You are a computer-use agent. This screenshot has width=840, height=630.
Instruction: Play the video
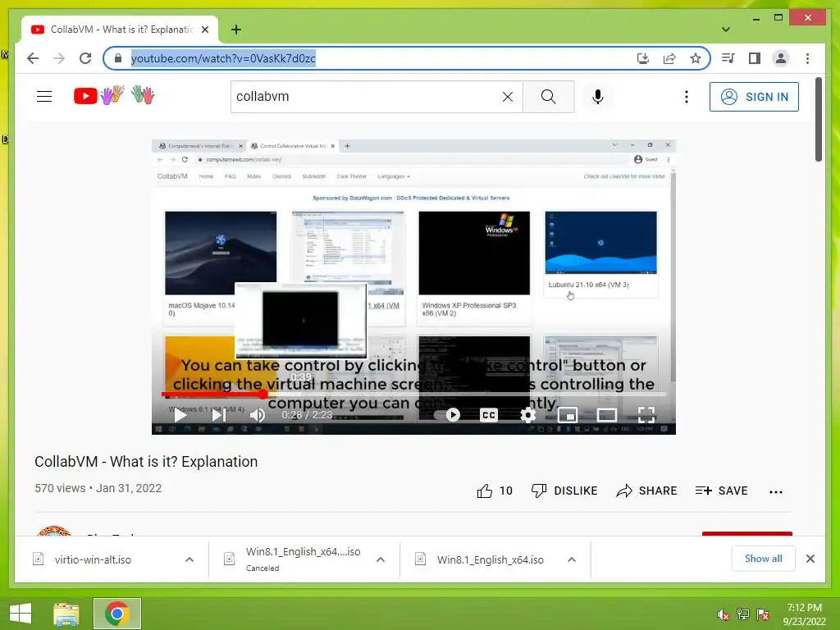pyautogui.click(x=180, y=414)
